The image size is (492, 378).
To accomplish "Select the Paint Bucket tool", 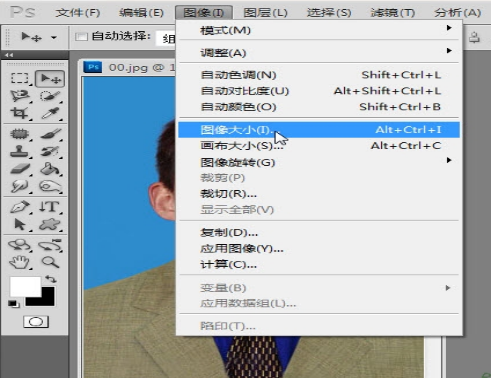I will pyautogui.click(x=50, y=169).
